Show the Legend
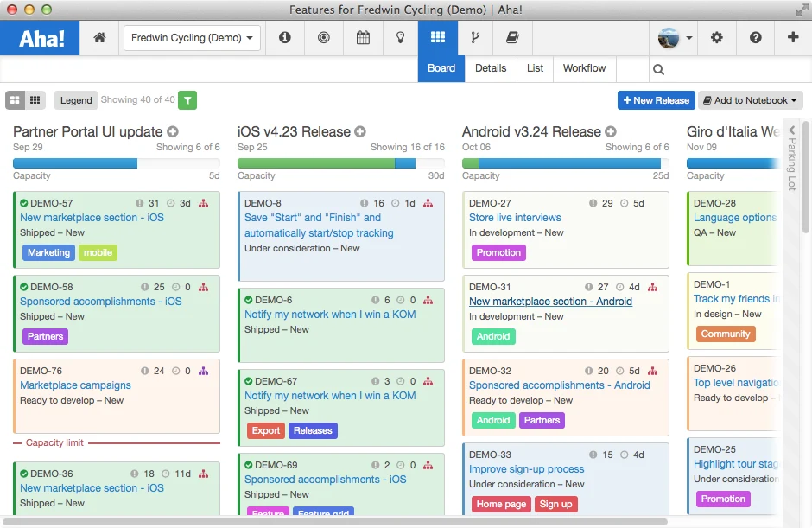 click(x=76, y=100)
